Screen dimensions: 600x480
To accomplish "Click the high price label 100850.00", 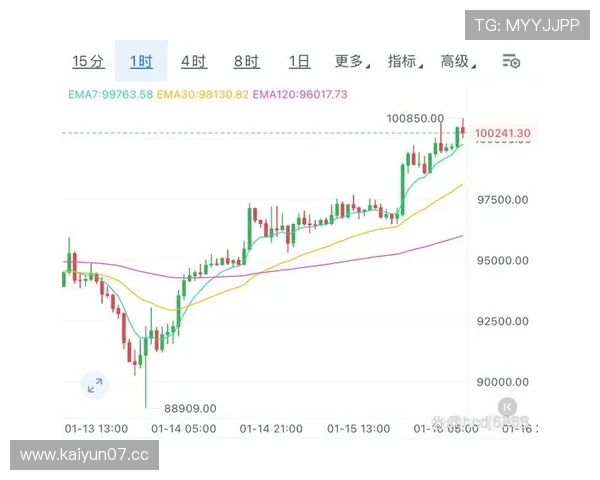I will coord(415,118).
